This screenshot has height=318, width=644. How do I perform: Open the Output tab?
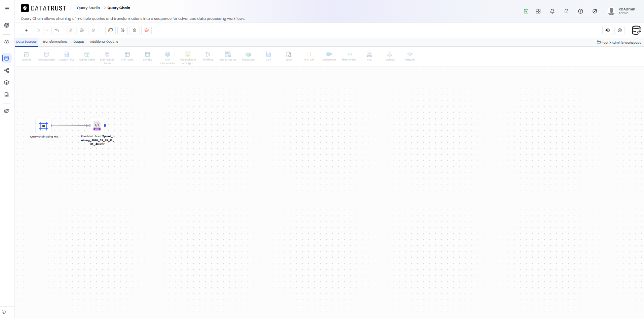click(x=79, y=42)
